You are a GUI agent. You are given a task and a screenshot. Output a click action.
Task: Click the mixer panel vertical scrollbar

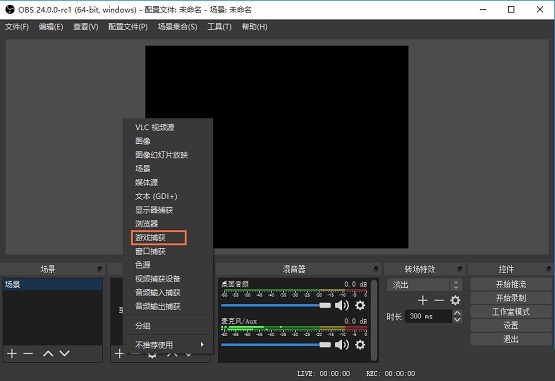pyautogui.click(x=374, y=320)
